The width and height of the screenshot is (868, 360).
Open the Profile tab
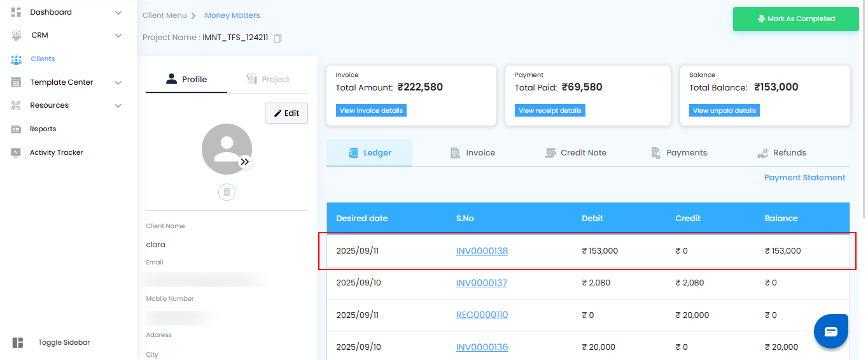point(186,80)
